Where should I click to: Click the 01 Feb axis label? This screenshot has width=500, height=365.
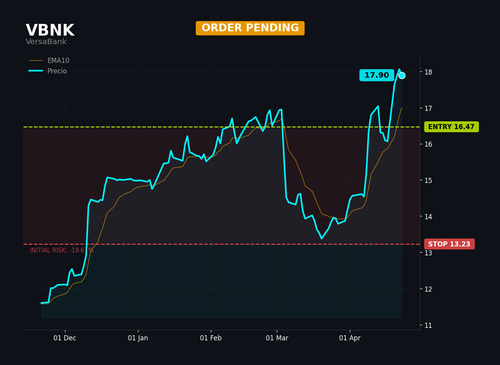click(x=211, y=338)
